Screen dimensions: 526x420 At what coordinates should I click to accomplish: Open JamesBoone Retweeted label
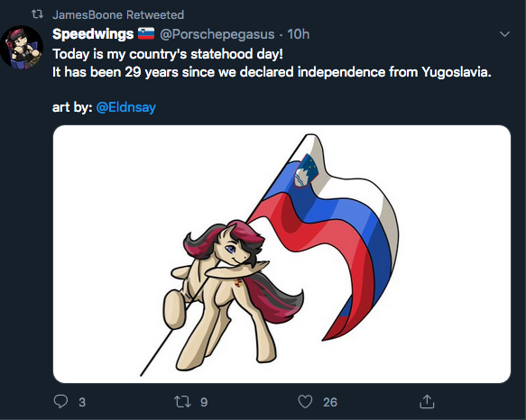point(118,14)
